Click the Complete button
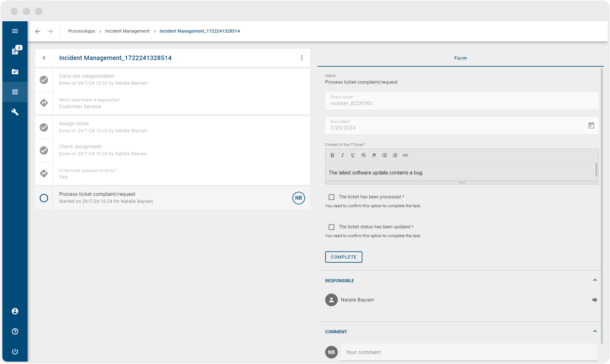Screen dimensions: 610x364 [x=344, y=257]
